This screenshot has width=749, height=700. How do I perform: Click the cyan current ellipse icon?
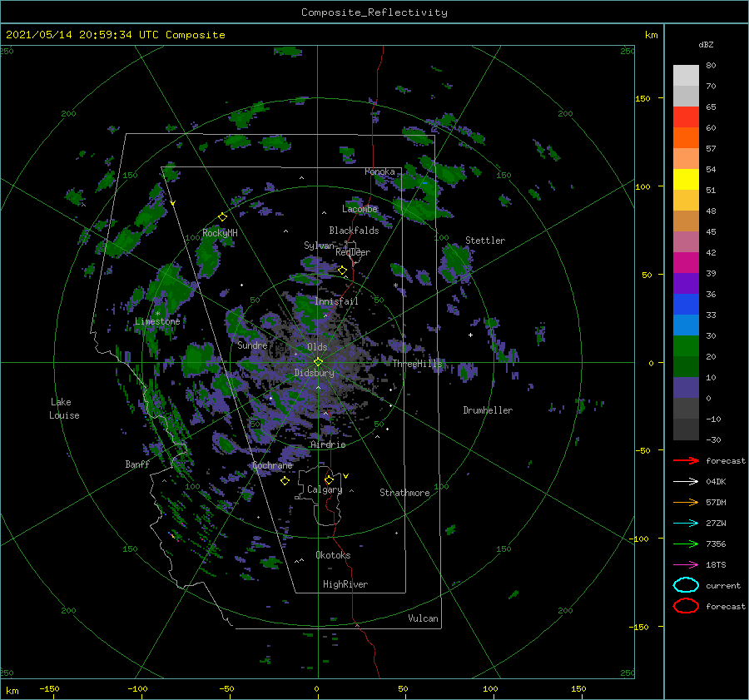(686, 585)
